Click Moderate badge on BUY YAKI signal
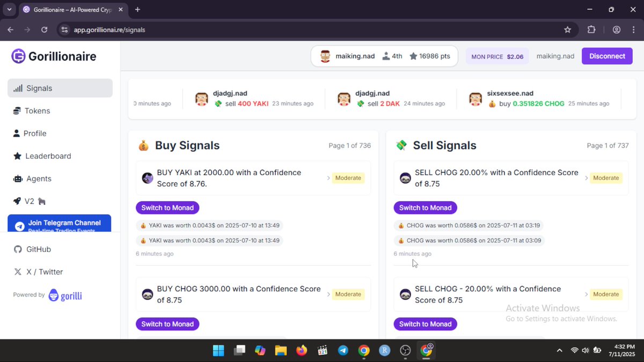 tap(348, 178)
